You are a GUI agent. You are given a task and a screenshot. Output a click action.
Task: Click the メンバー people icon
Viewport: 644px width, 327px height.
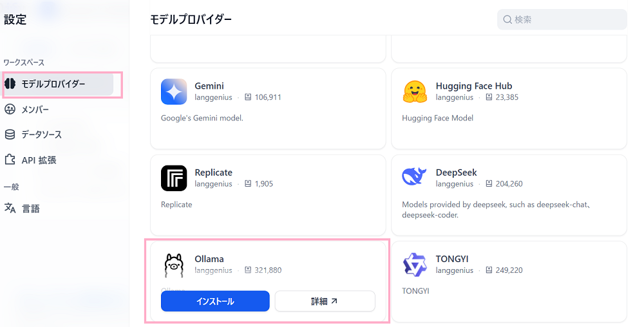[10, 109]
